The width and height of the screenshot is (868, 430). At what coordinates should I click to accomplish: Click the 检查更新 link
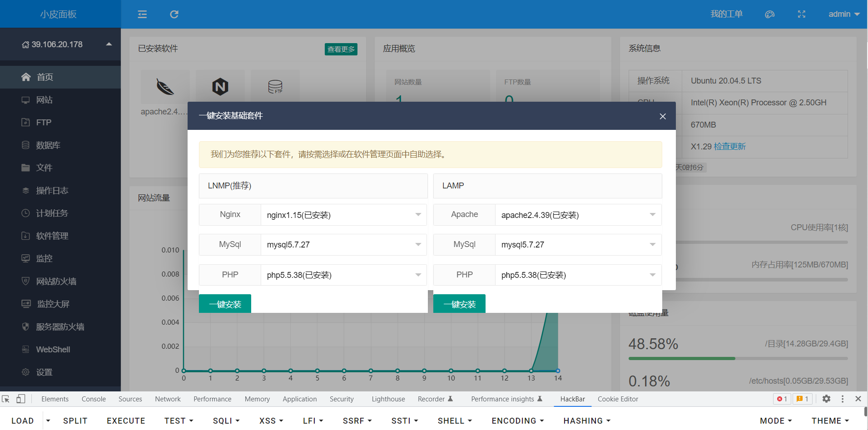coord(730,146)
